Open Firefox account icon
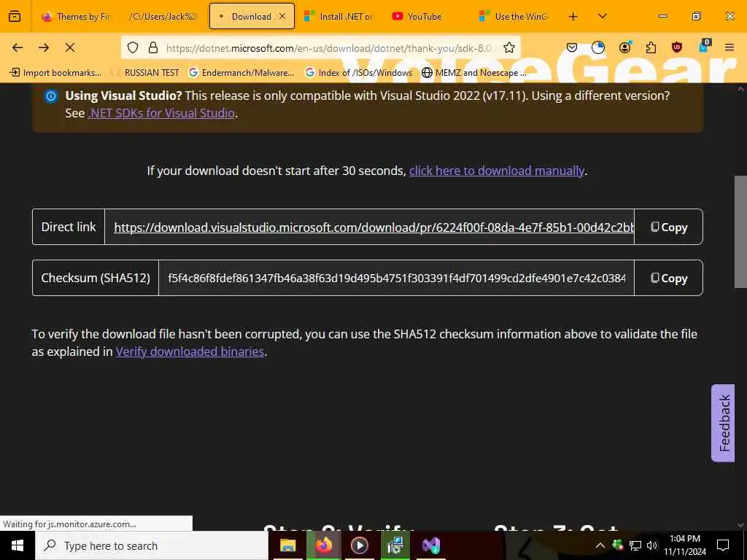Image resolution: width=747 pixels, height=560 pixels. [x=624, y=47]
